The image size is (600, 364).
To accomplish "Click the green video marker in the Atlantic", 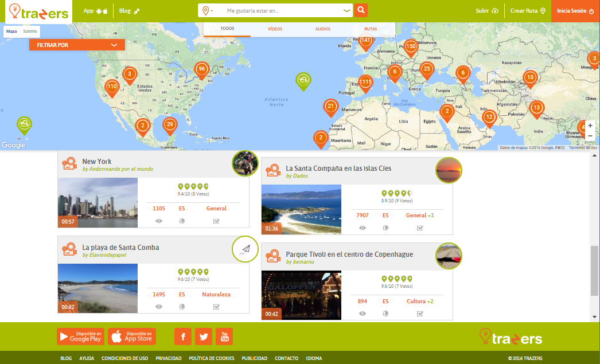I will pos(303,81).
